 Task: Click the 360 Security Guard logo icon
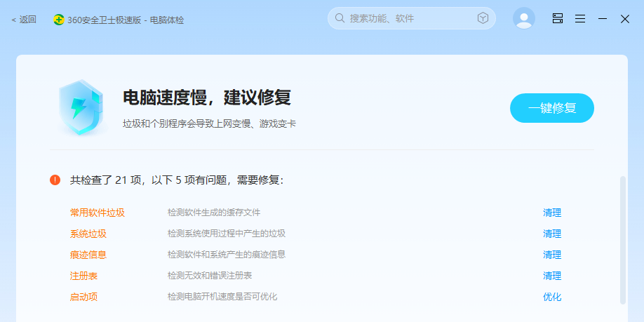click(59, 20)
